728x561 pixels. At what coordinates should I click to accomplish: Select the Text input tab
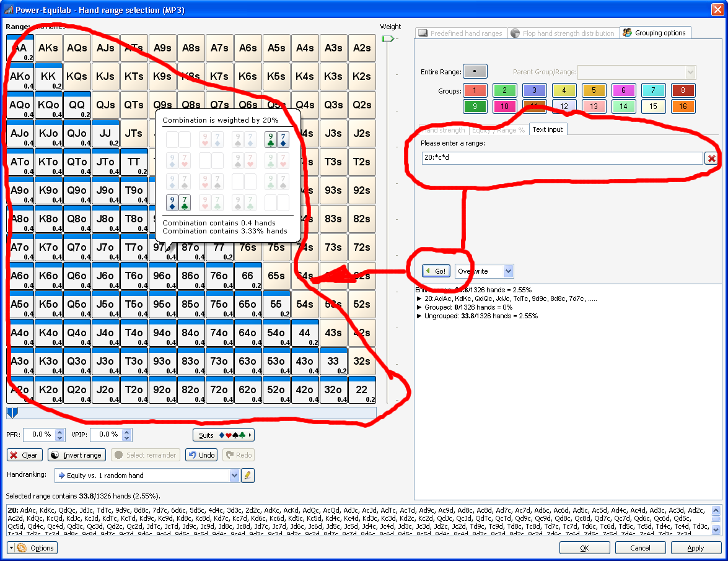click(547, 130)
